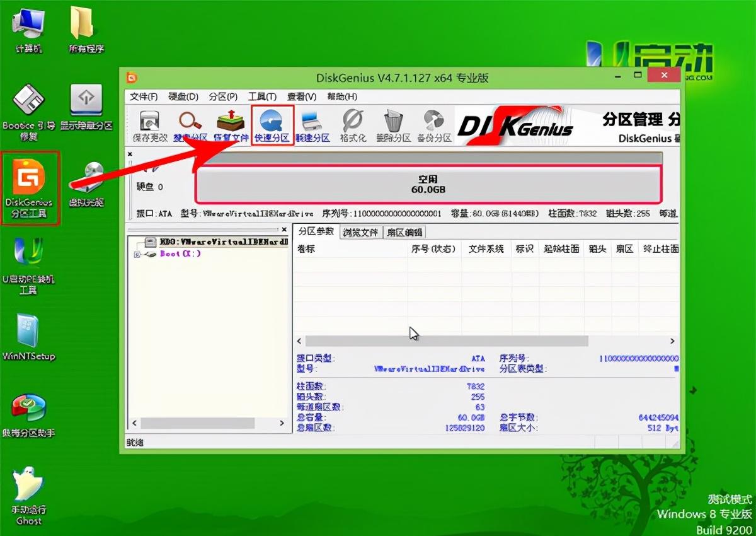756x536 pixels.
Task: Open the Disk (硬盘) menu
Action: 183,96
